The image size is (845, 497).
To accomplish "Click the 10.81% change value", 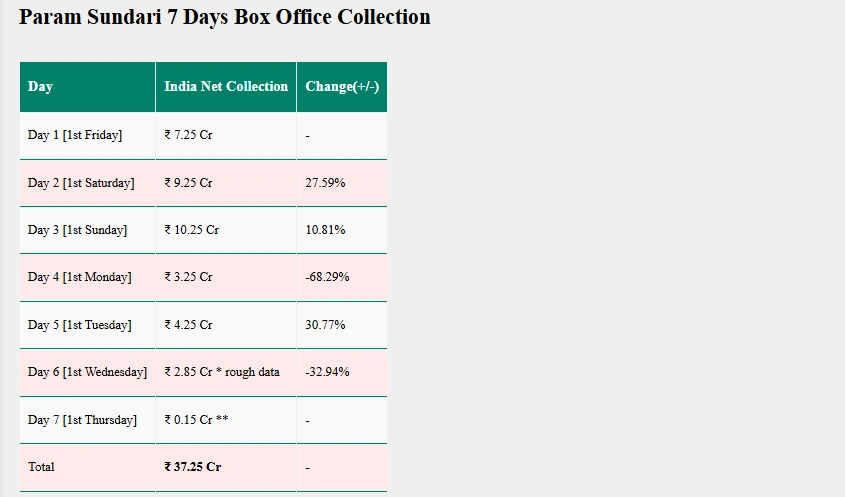I will [x=325, y=230].
